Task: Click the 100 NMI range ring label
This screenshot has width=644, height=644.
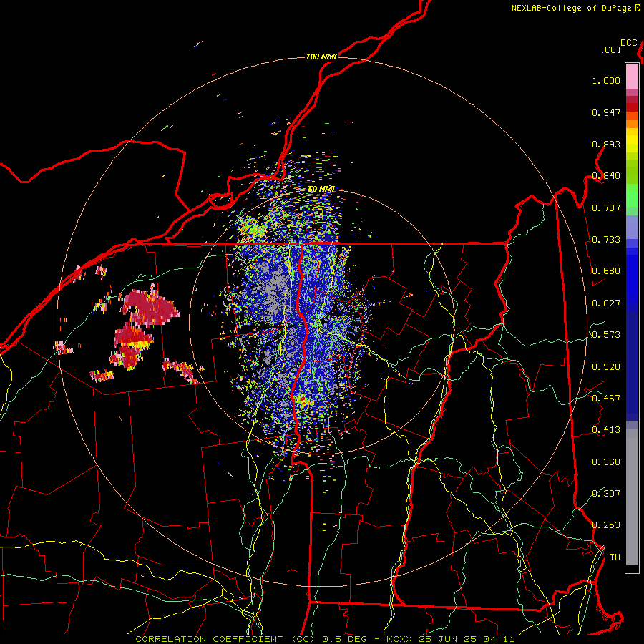Action: point(321,57)
